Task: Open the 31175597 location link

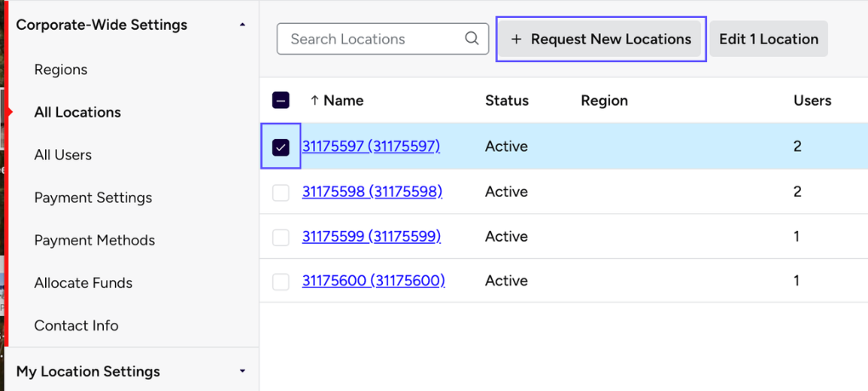Action: click(x=371, y=147)
